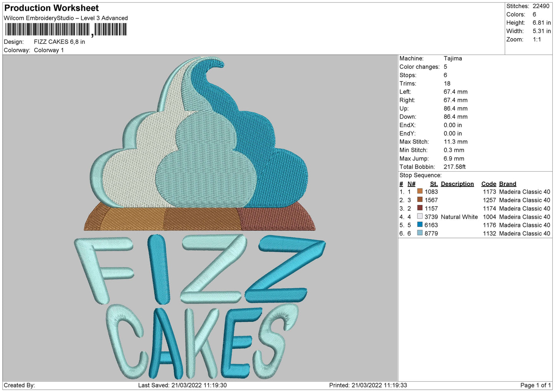Click the Zoom value '1:1'
555x392 pixels.
point(537,40)
